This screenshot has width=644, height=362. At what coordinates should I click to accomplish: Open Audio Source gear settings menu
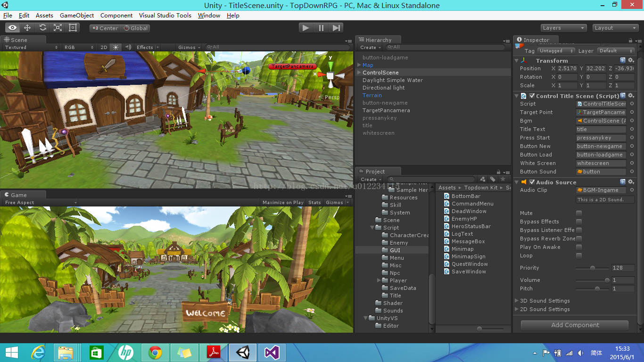tap(631, 182)
